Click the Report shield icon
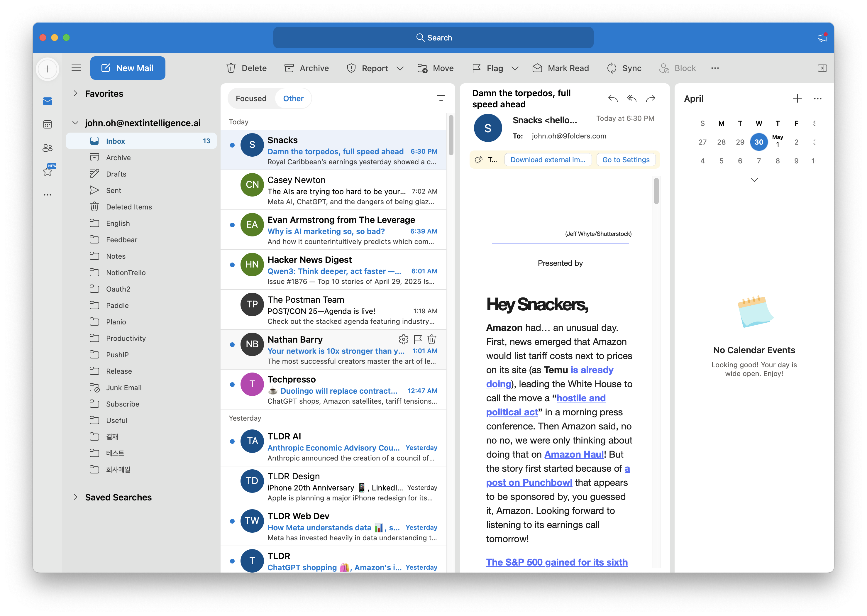Image resolution: width=867 pixels, height=616 pixels. coord(351,68)
